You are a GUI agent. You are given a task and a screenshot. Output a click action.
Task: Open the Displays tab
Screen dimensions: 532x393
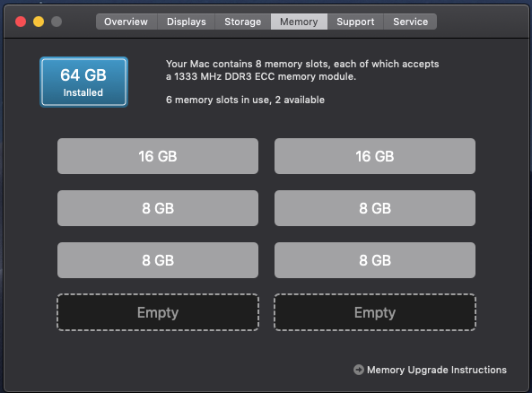click(x=187, y=22)
